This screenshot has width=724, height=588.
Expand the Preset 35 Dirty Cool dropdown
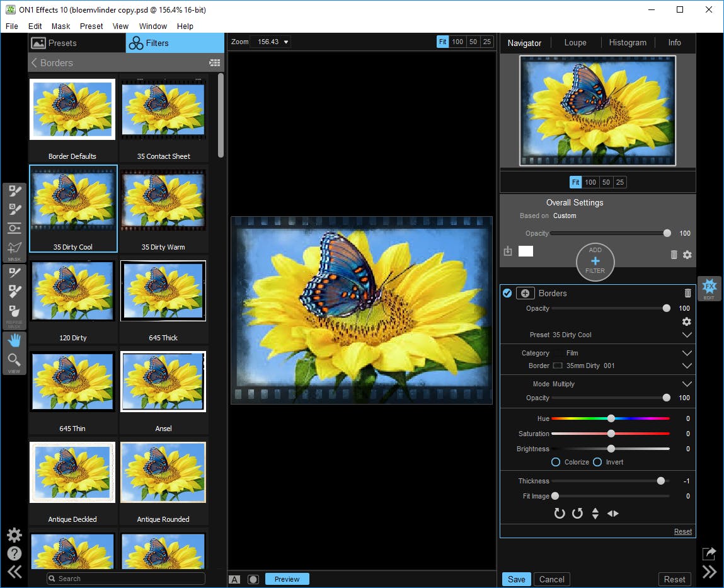tap(687, 335)
